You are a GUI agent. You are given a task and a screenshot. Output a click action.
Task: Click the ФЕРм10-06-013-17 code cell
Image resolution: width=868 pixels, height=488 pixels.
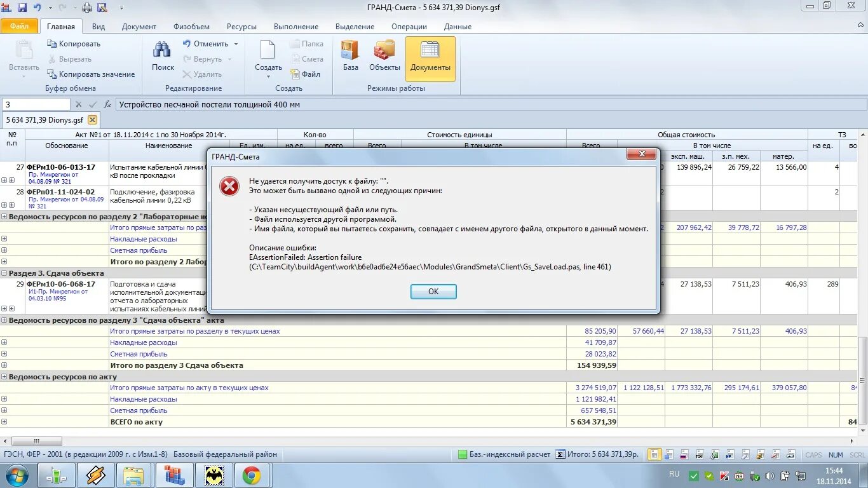click(x=67, y=173)
